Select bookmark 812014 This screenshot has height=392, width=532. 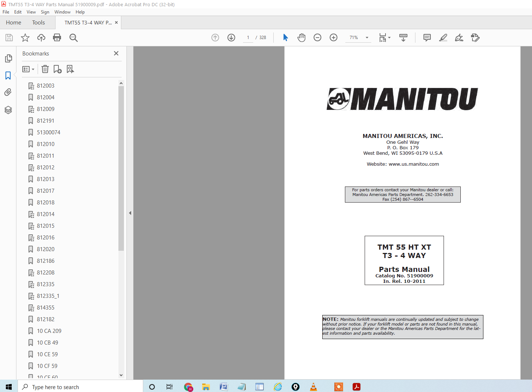coord(46,214)
